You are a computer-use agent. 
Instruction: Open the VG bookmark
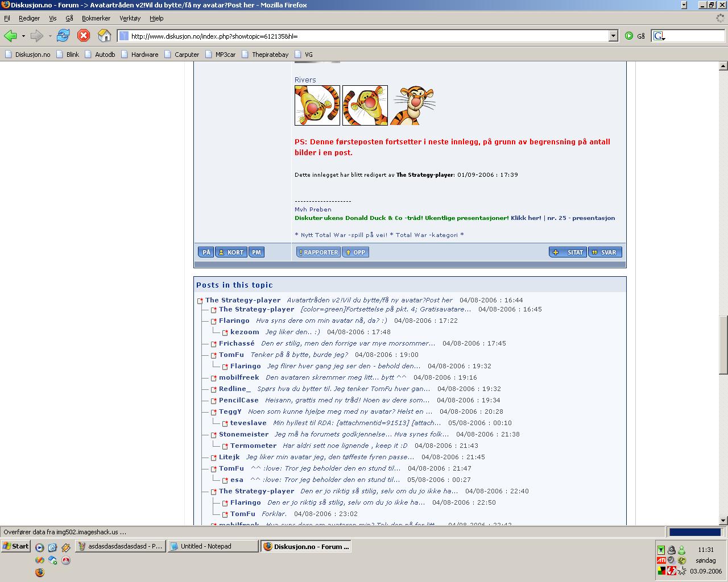point(303,55)
